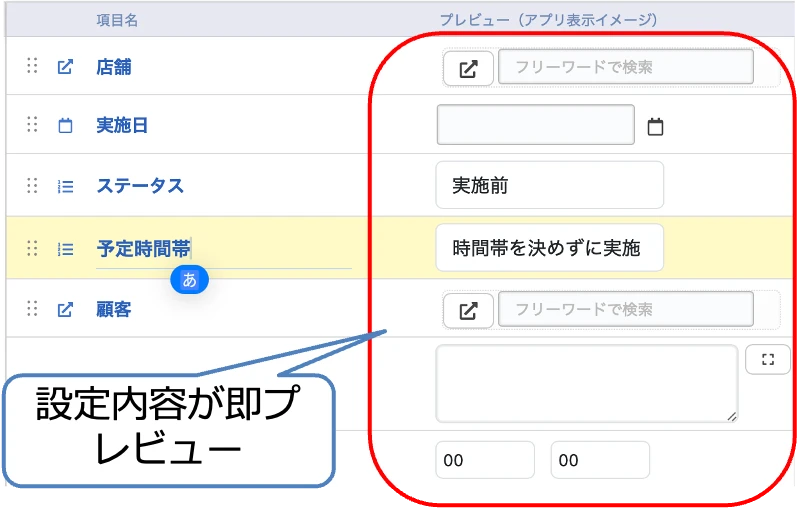Click the external link icon beside 店舗

pyautogui.click(x=65, y=67)
